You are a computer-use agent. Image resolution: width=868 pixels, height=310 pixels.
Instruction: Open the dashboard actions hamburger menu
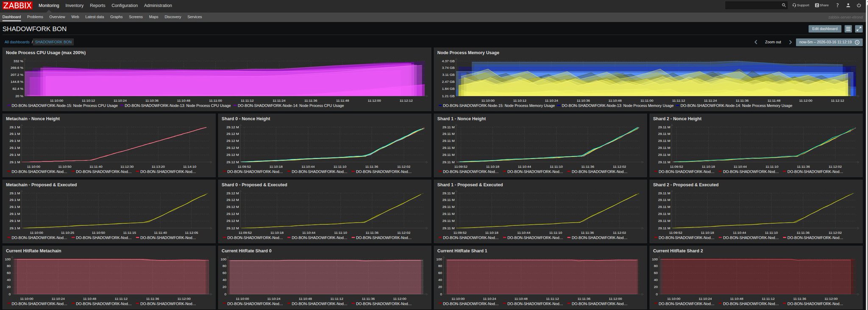click(x=848, y=29)
